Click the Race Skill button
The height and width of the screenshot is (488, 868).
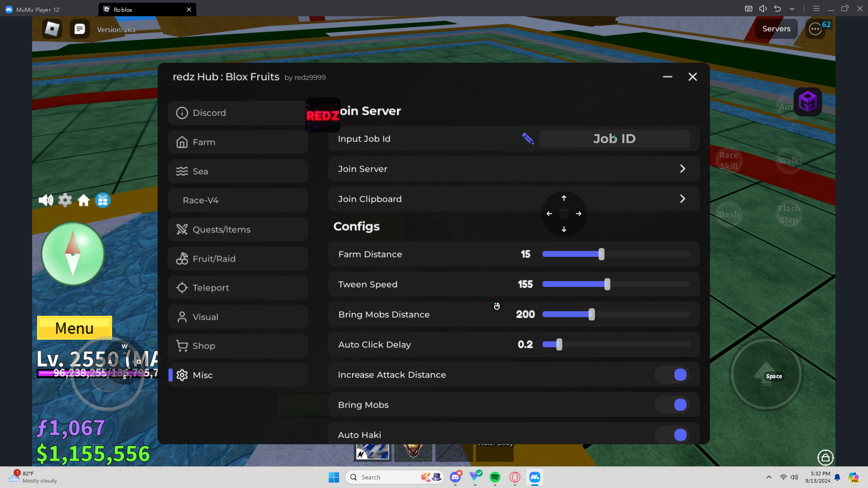pyautogui.click(x=729, y=160)
